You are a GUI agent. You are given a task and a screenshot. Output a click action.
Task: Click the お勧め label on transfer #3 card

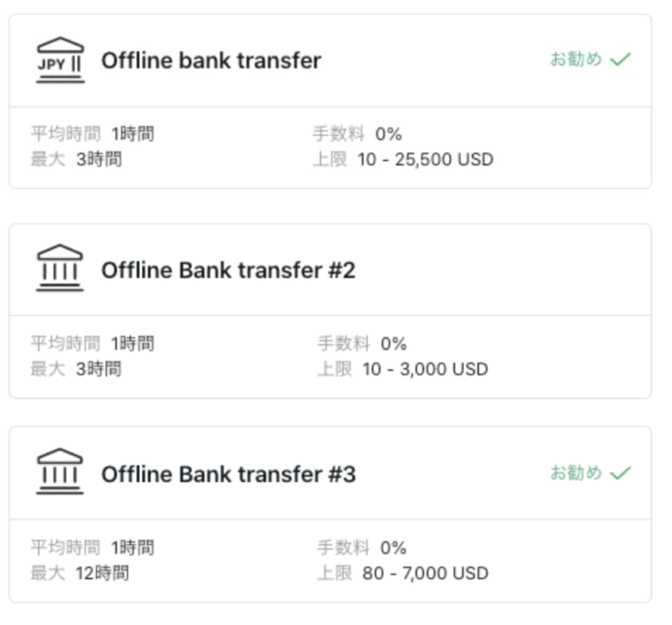[x=576, y=473]
